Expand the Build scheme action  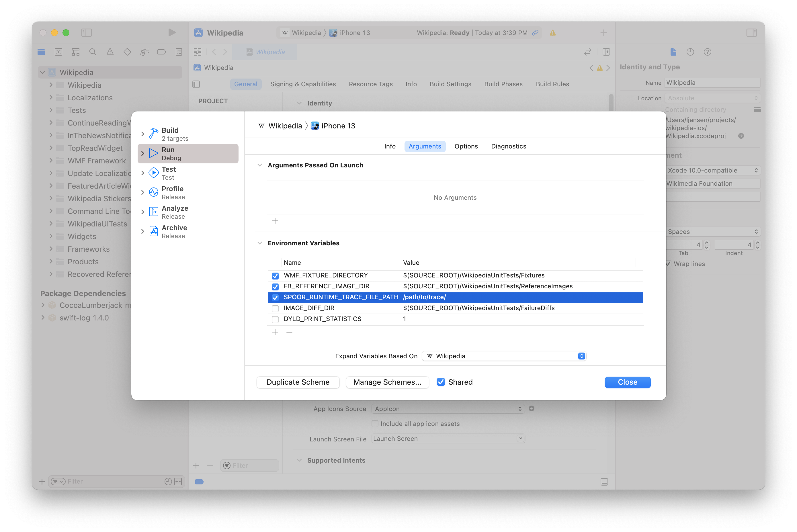[x=143, y=134]
